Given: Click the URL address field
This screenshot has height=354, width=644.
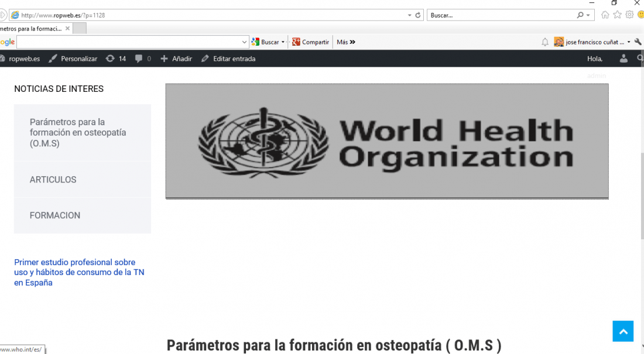Looking at the screenshot, I should (213, 15).
